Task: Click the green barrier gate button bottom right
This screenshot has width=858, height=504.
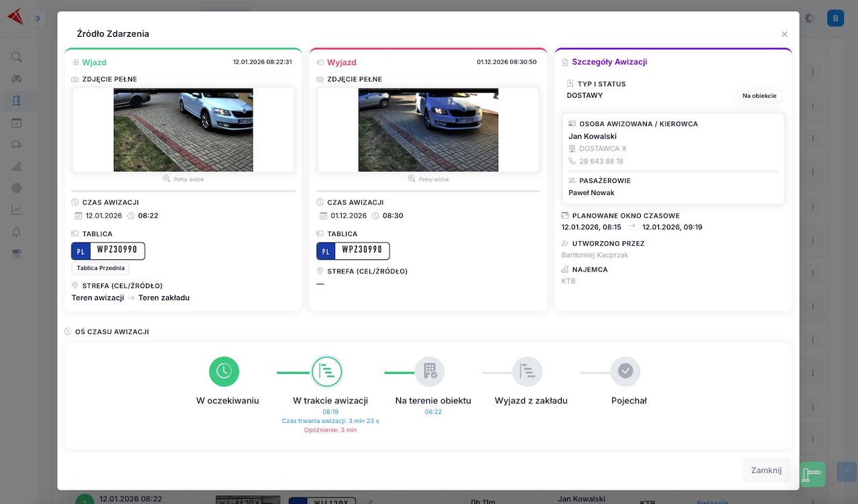Action: pyautogui.click(x=812, y=475)
